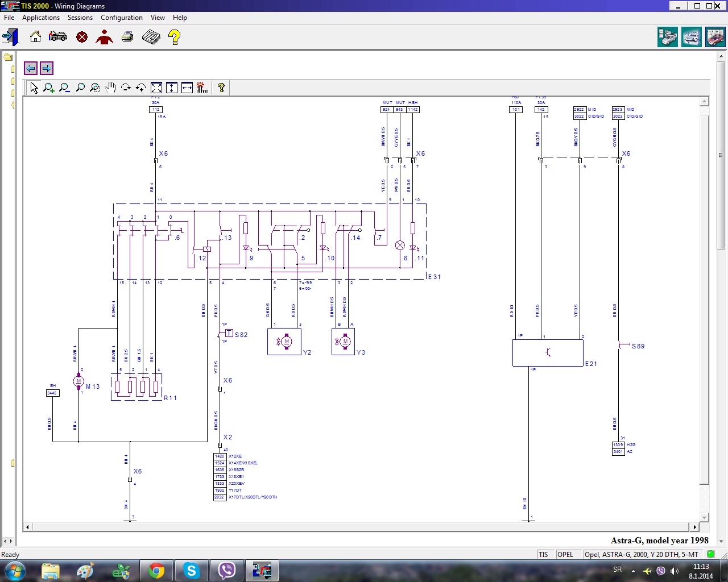Screen dimensions: 728x582
Task: Open the File menu
Action: (9, 18)
